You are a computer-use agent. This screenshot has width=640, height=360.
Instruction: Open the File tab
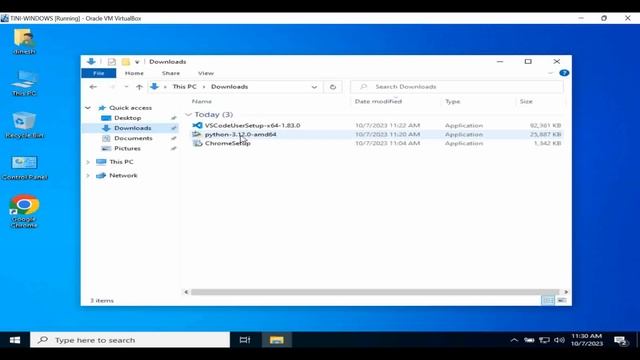(99, 73)
